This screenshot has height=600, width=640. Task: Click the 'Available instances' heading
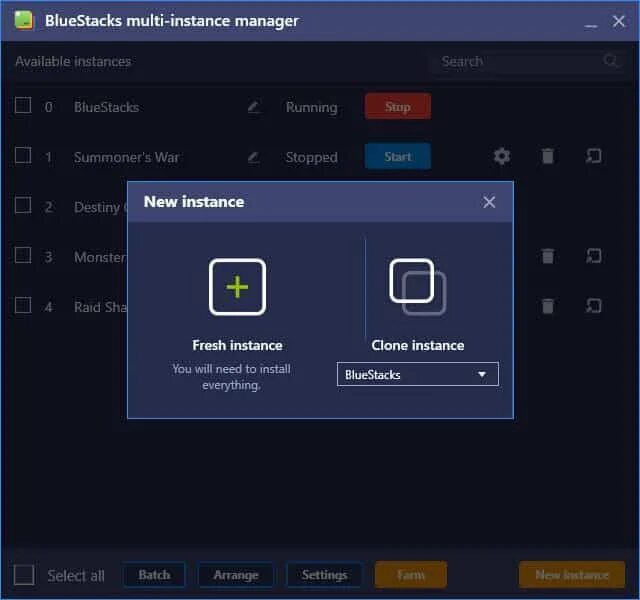coord(73,61)
